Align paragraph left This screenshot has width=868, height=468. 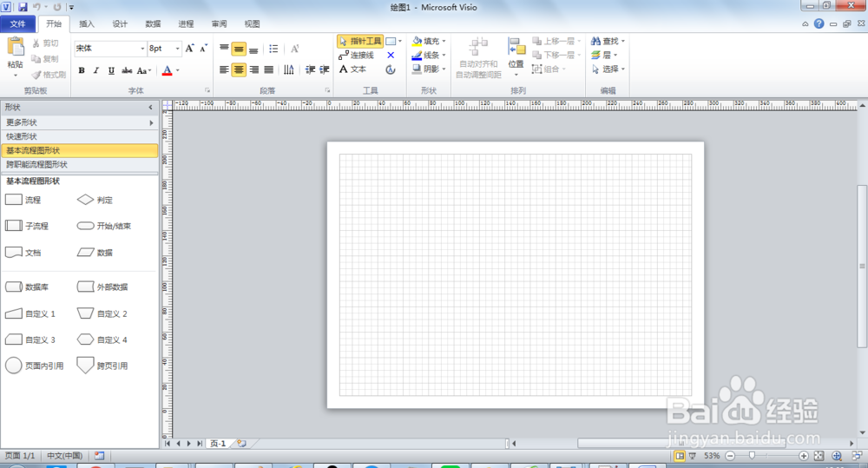click(x=224, y=69)
